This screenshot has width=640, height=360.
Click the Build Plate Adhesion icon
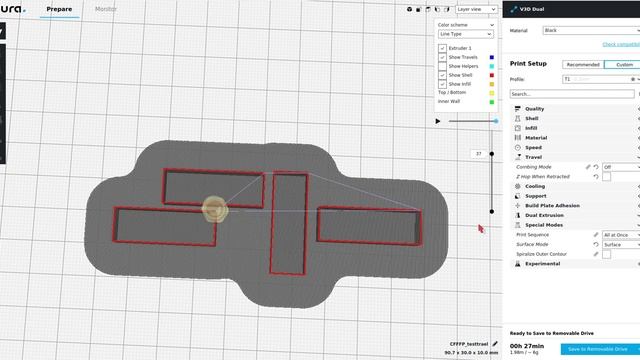click(518, 206)
